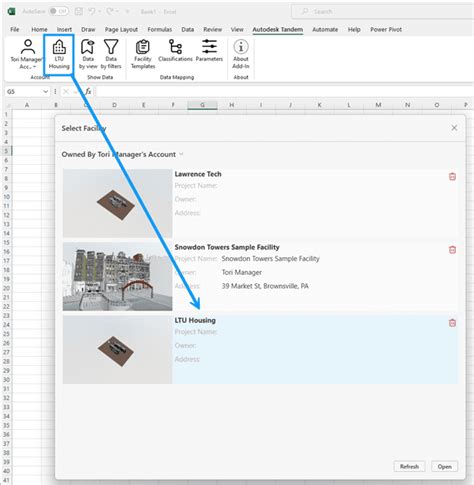Screen dimensions: 474x485
Task: Toggle the AutoSave switch
Action: click(x=59, y=11)
